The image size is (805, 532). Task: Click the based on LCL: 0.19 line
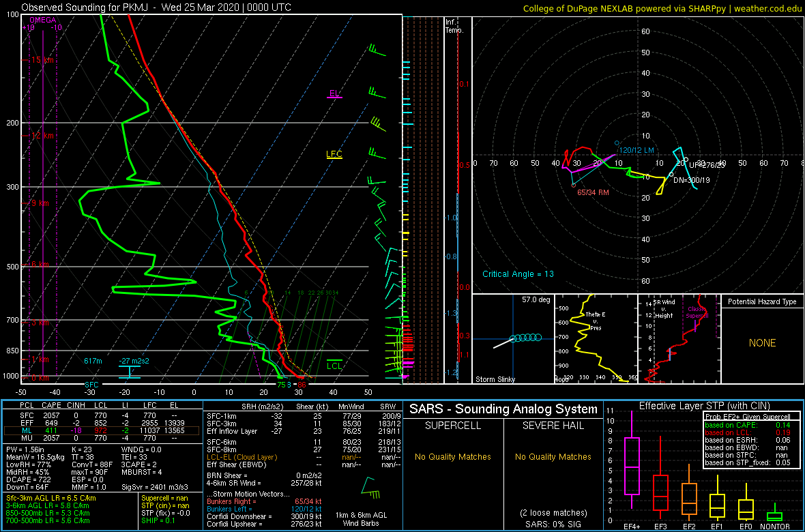(748, 432)
